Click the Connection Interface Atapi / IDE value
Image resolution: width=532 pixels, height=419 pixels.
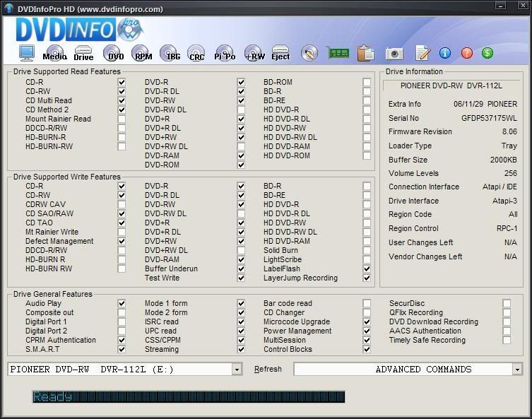coord(500,187)
